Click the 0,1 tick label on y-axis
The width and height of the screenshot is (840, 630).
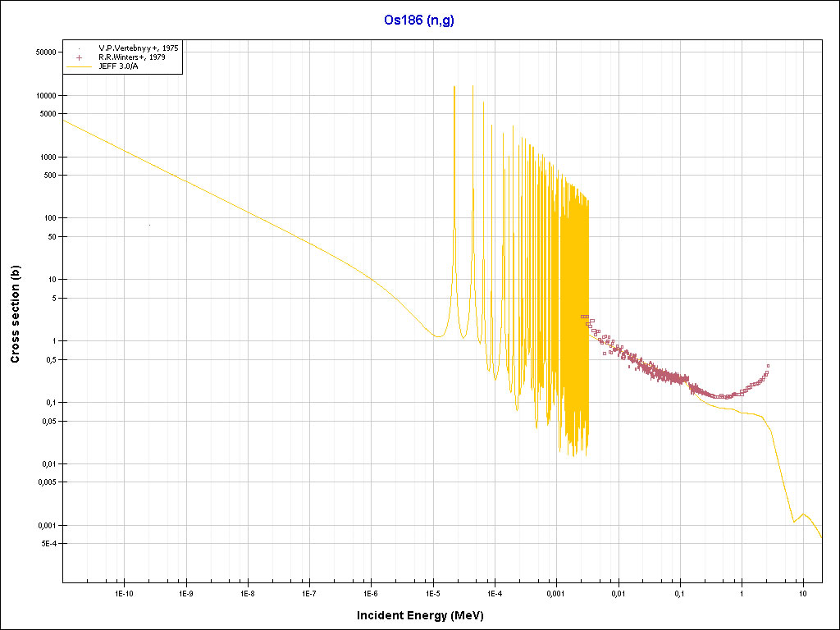48,403
